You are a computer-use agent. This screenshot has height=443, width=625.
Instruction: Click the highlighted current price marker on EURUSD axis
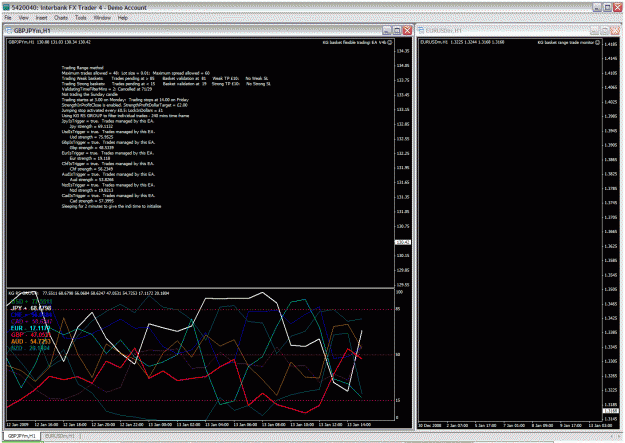[611, 411]
